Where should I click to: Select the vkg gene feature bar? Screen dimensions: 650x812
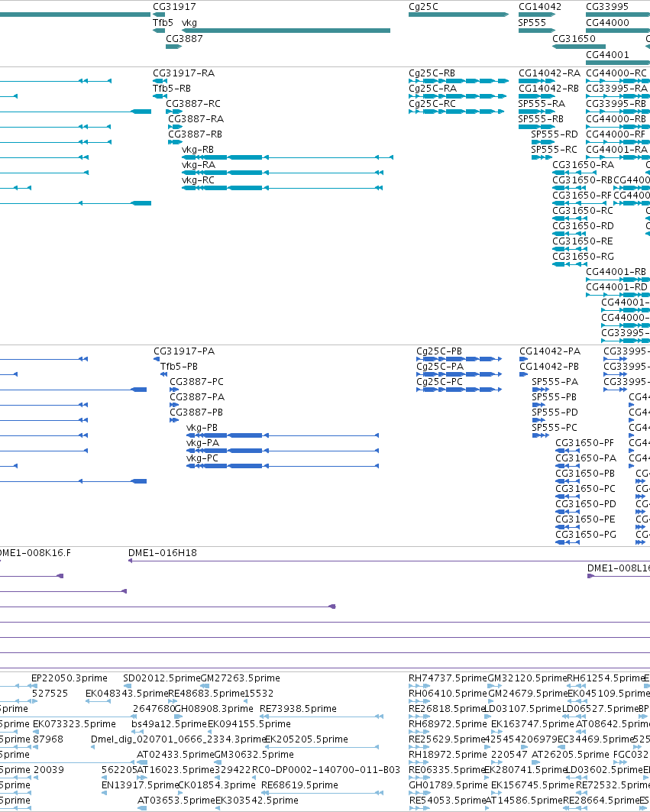tap(286, 31)
